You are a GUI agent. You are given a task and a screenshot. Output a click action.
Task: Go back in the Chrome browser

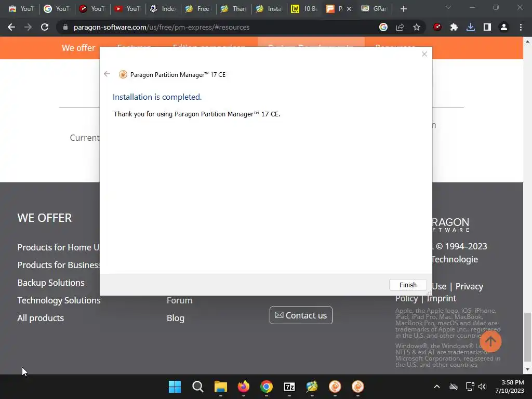pyautogui.click(x=11, y=27)
